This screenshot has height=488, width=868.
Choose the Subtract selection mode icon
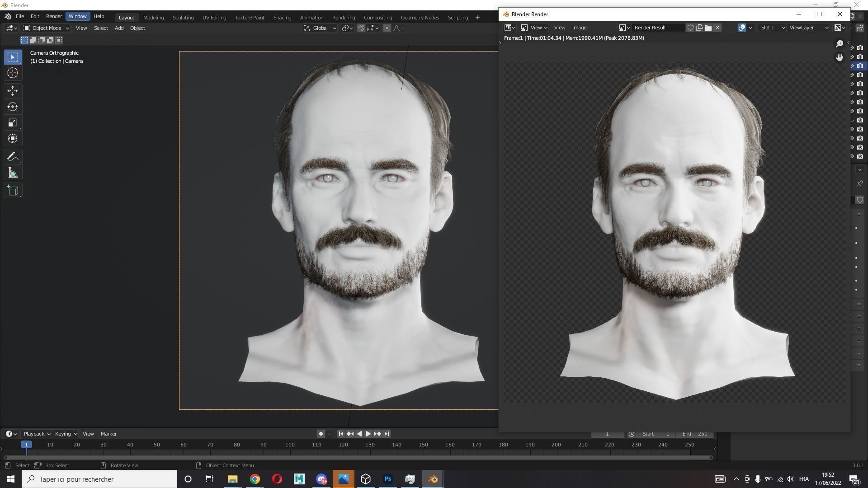point(42,40)
